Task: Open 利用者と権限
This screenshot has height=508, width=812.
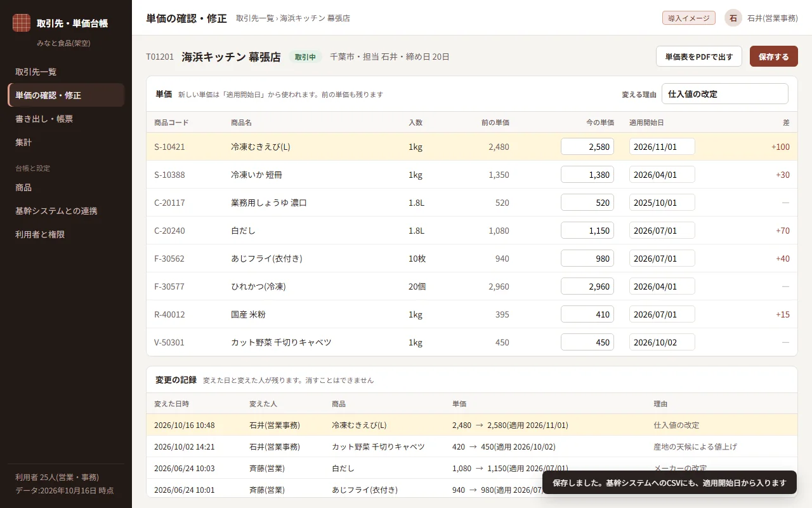Action: point(66,234)
